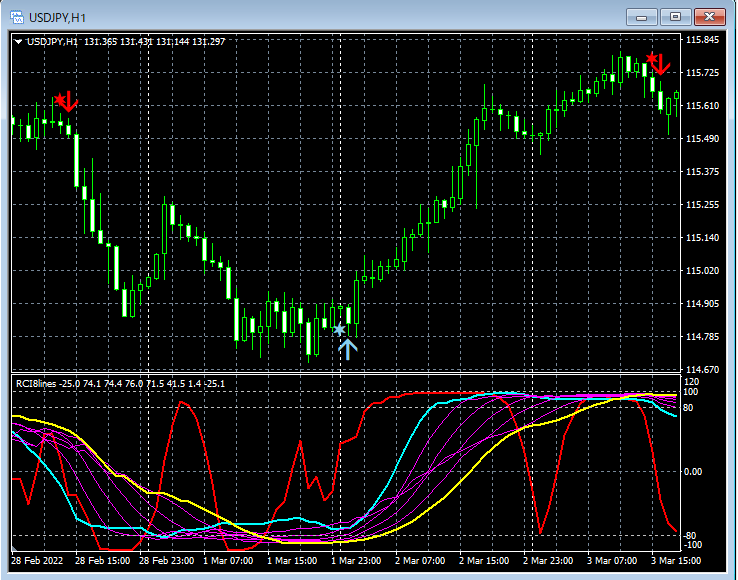Viewport: 738px width, 580px height.
Task: Click the 115.490 price level label
Action: pos(702,138)
